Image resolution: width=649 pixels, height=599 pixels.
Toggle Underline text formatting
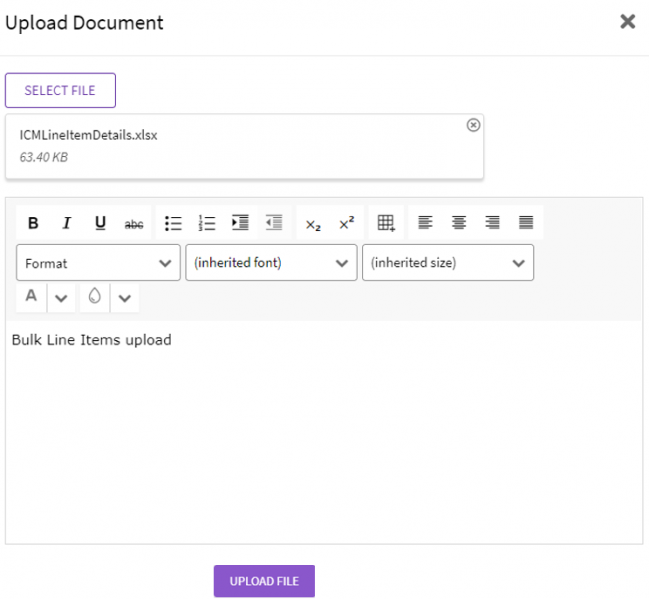click(x=100, y=223)
